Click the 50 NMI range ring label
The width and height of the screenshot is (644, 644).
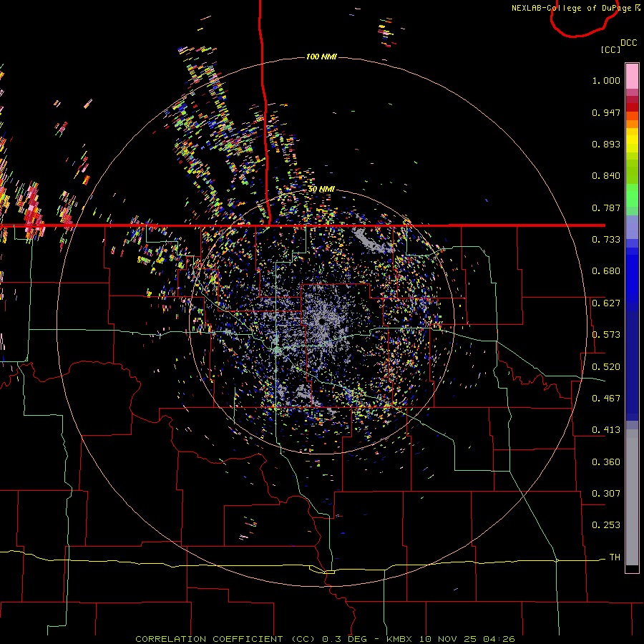[321, 190]
